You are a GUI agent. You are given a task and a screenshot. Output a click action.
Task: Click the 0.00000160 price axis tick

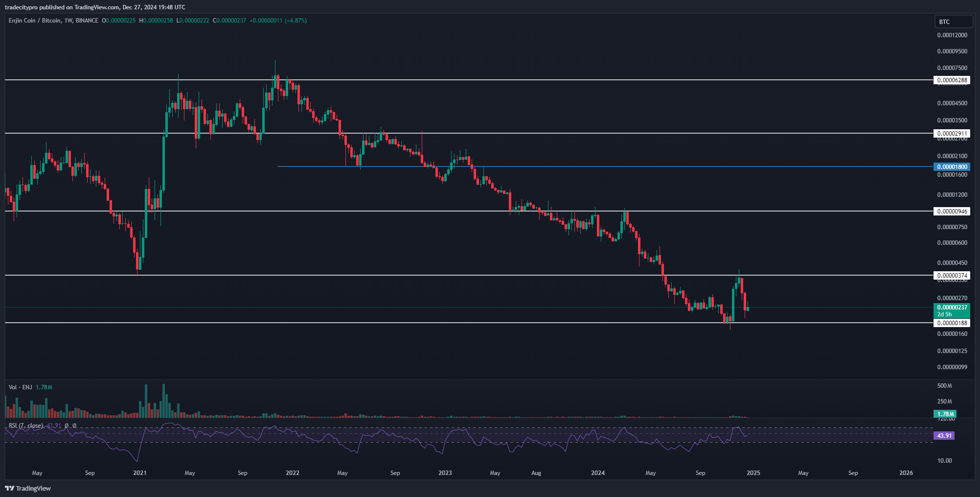(x=952, y=334)
